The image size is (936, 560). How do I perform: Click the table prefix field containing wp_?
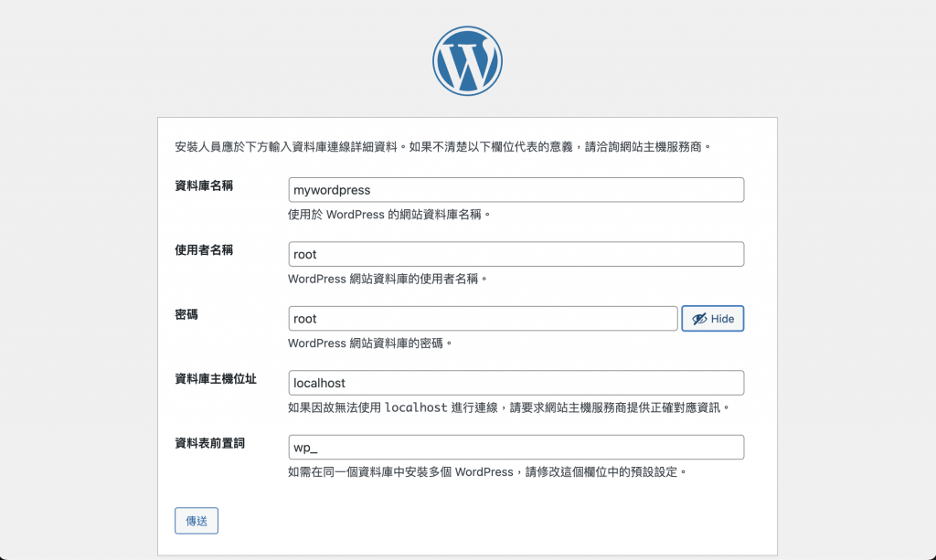516,448
